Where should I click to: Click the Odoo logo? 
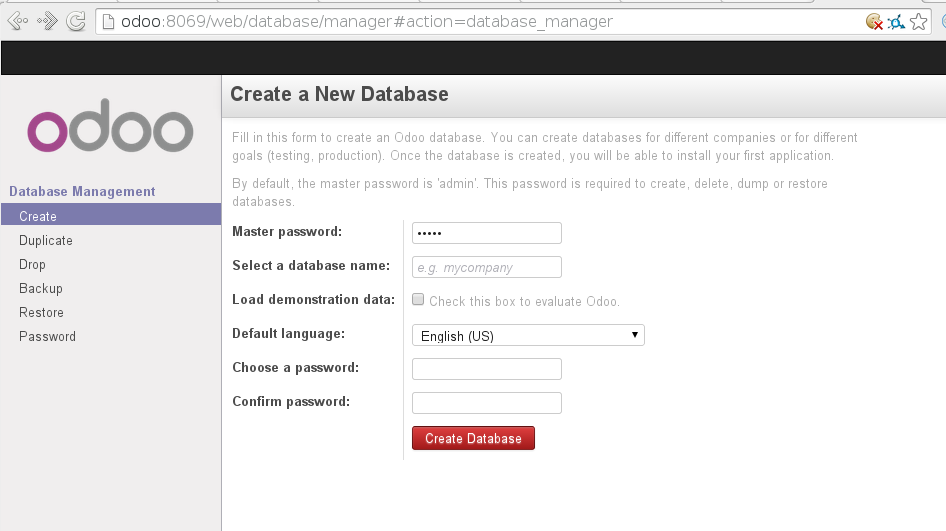[x=110, y=131]
